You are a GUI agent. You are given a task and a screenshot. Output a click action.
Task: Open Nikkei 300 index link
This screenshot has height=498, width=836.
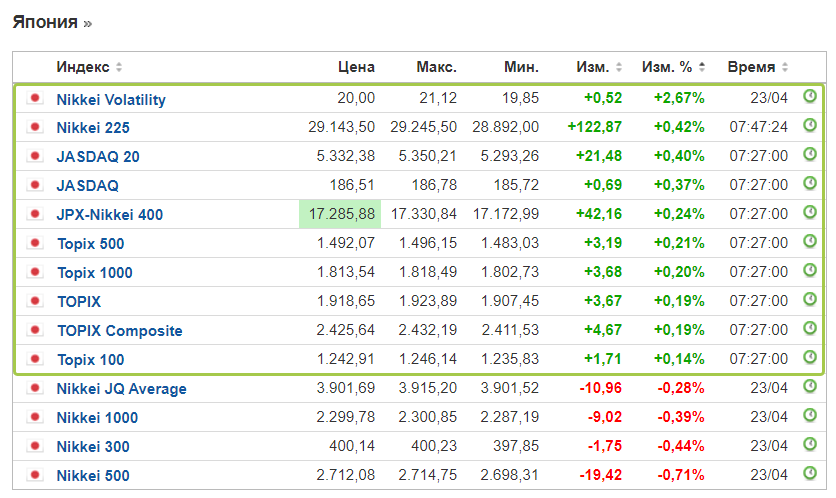(x=93, y=447)
